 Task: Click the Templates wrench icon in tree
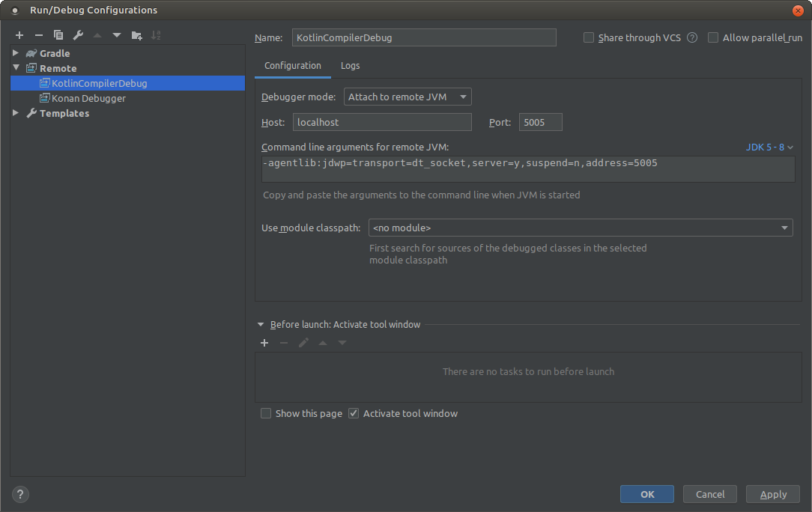click(31, 113)
